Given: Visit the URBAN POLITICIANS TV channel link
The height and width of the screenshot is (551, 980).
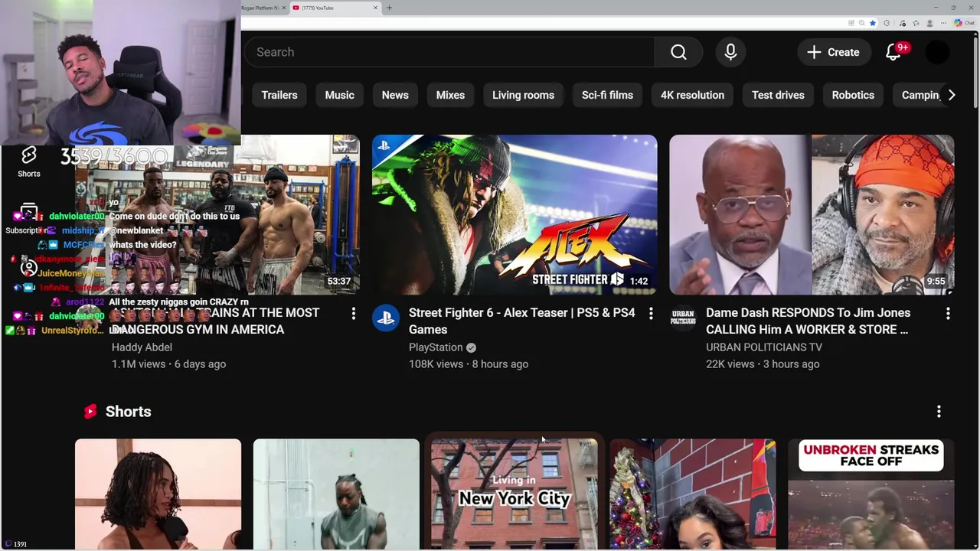Looking at the screenshot, I should [764, 347].
